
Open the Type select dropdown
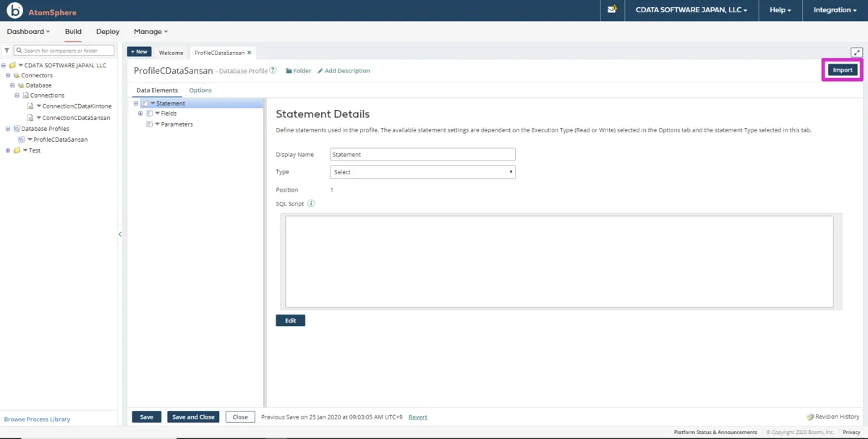tap(422, 172)
